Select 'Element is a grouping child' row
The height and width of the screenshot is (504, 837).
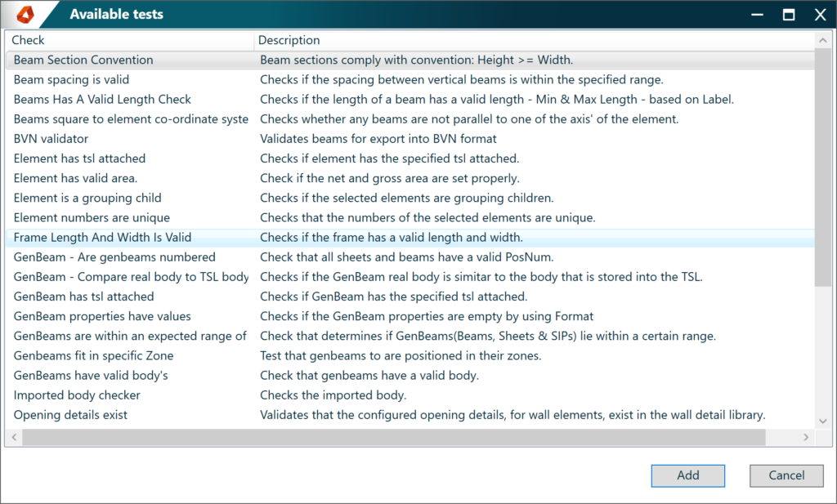point(410,198)
